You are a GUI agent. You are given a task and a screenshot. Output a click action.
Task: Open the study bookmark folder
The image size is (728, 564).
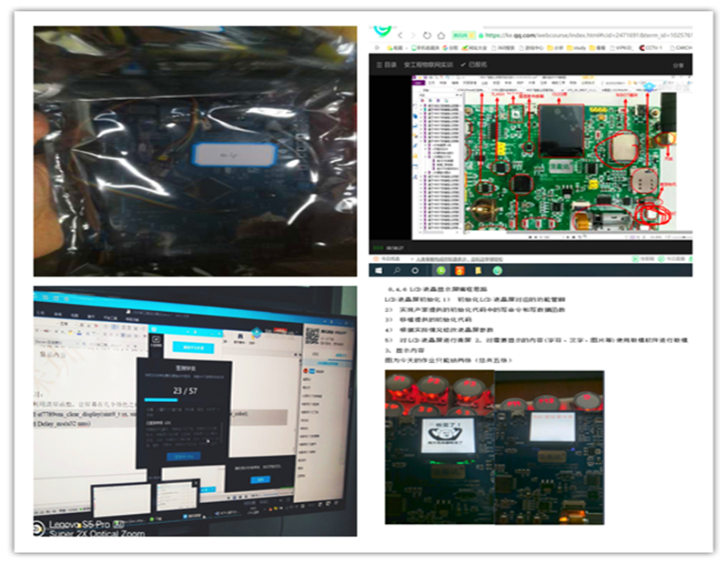pyautogui.click(x=576, y=48)
